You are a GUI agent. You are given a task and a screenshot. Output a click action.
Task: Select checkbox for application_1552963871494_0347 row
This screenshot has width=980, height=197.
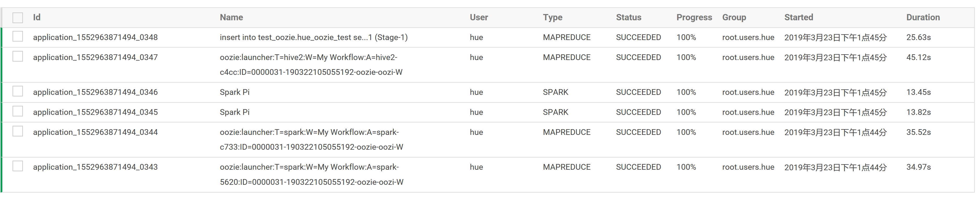coord(17,57)
